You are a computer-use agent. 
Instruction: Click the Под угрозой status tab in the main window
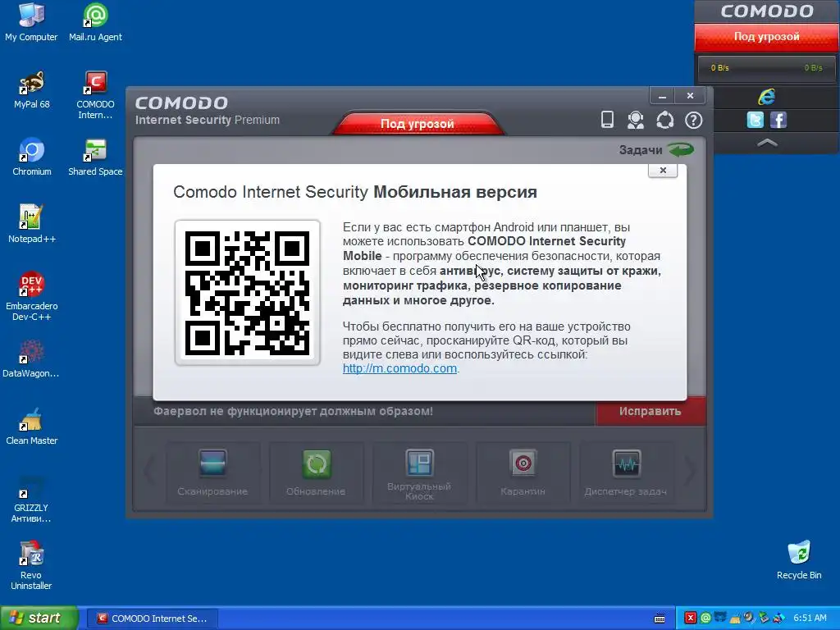point(418,124)
